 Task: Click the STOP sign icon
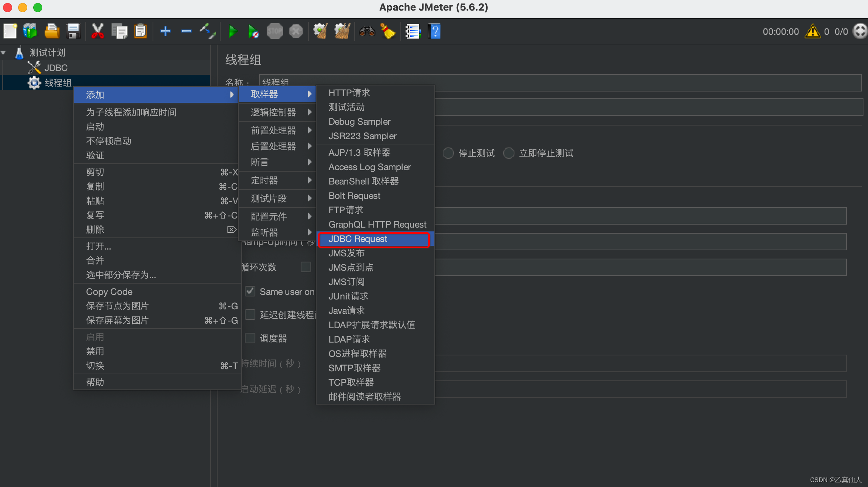tap(275, 31)
